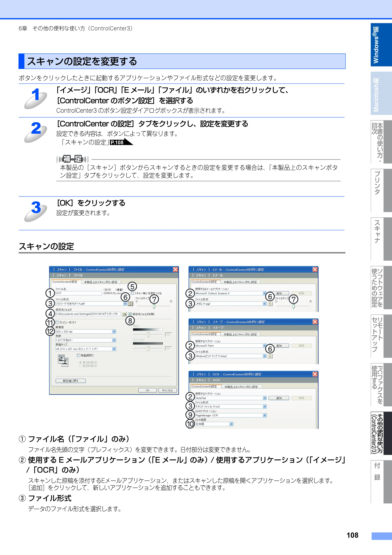Select 長辺を綴じる radio option
Screen dimensions: 392x555
click(80, 362)
